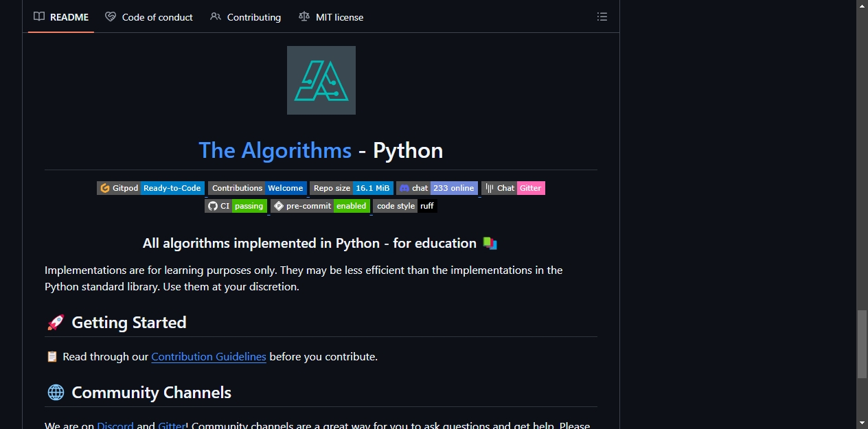The image size is (868, 429).
Task: Click the clipboard emoji before Read through
Action: point(52,357)
